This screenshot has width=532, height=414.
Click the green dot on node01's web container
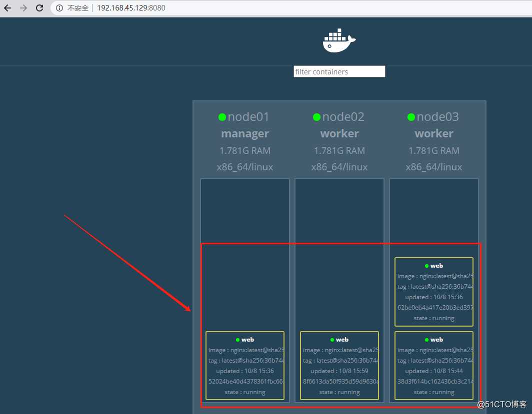(237, 340)
